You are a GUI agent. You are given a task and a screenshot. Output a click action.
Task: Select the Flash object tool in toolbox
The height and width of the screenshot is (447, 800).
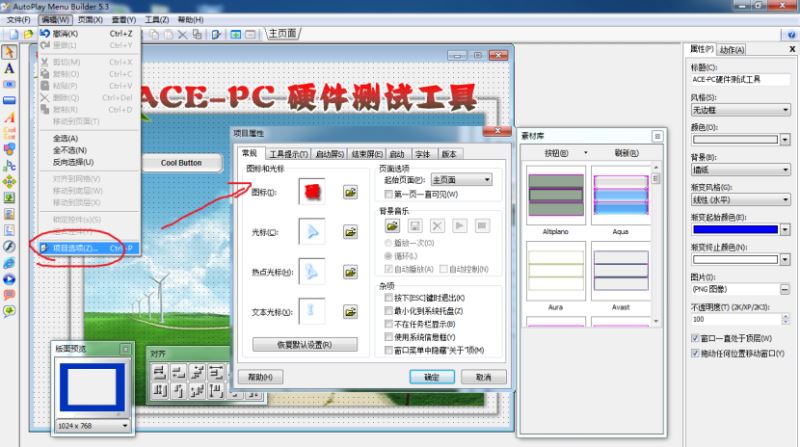tap(9, 246)
